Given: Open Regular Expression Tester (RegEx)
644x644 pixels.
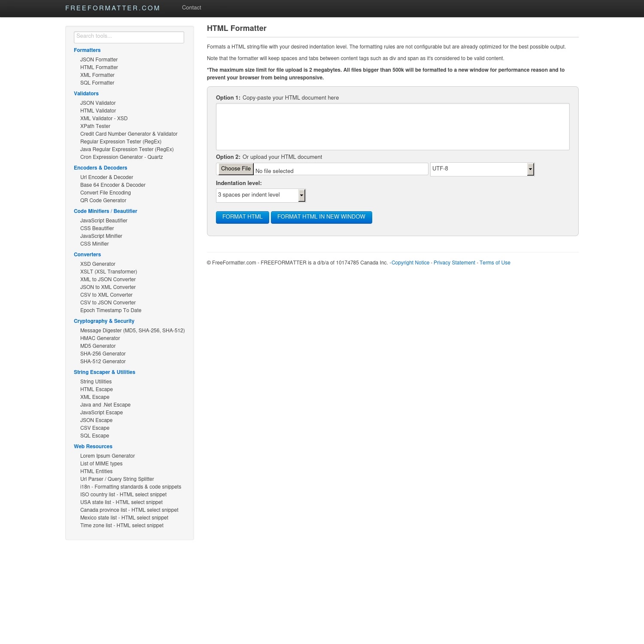Looking at the screenshot, I should pos(121,142).
